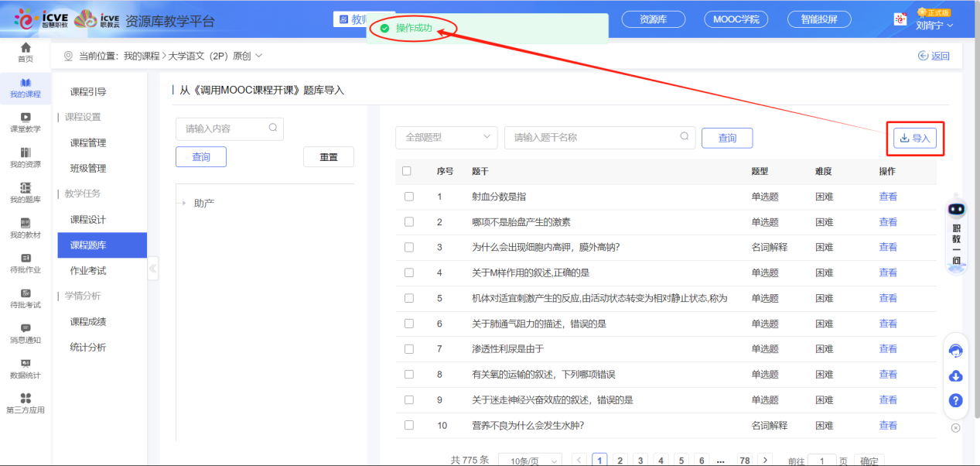Click the 导入 import button

914,138
